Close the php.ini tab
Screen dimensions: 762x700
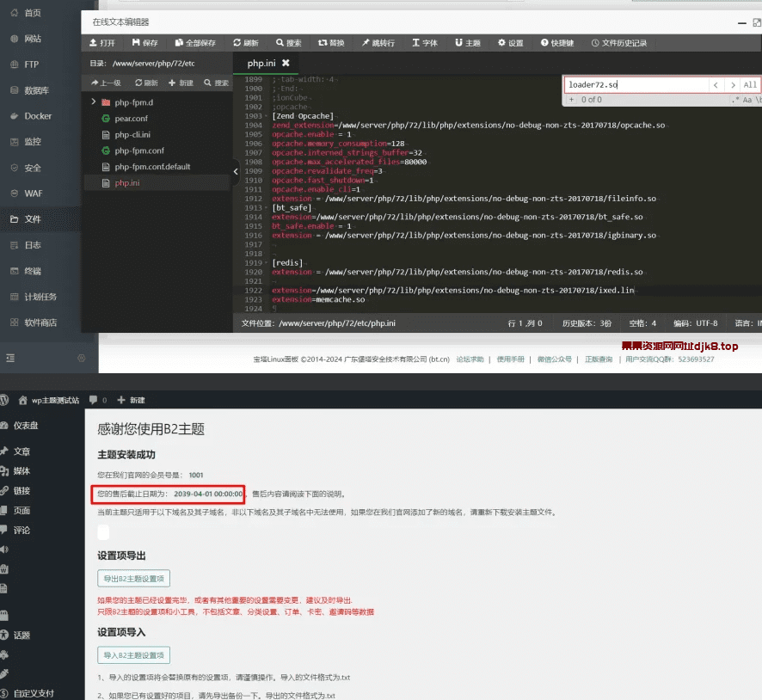(x=286, y=63)
